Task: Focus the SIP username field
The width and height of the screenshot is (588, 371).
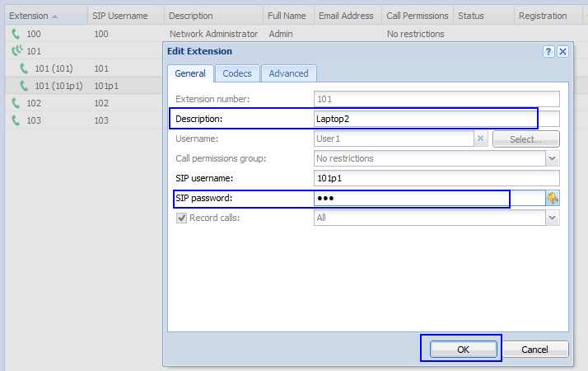Action: pyautogui.click(x=436, y=178)
